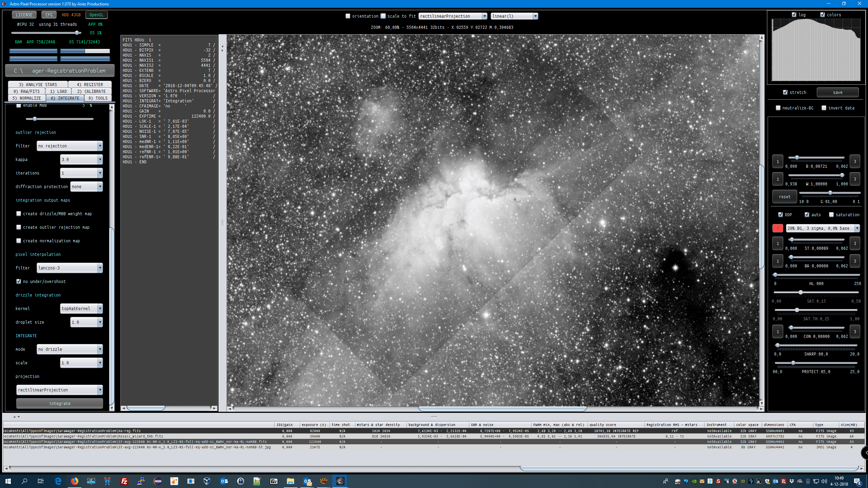Screen dimensions: 868x488
Task: Open the 20% BG, 3 sigma preset dropdown
Action: pyautogui.click(x=823, y=228)
